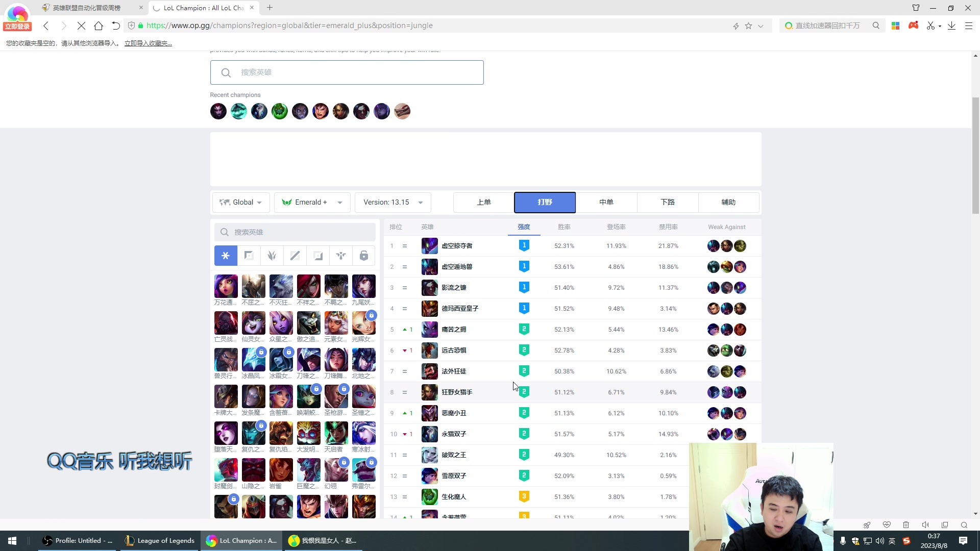Click the browser status bar trash icon
This screenshot has height=551, width=980.
coord(906,525)
